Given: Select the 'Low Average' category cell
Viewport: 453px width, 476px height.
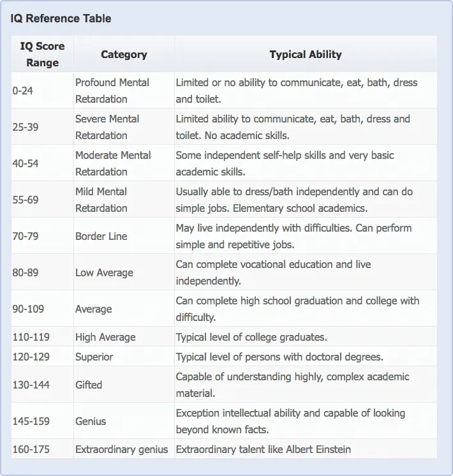Looking at the screenshot, I should 104,272.
